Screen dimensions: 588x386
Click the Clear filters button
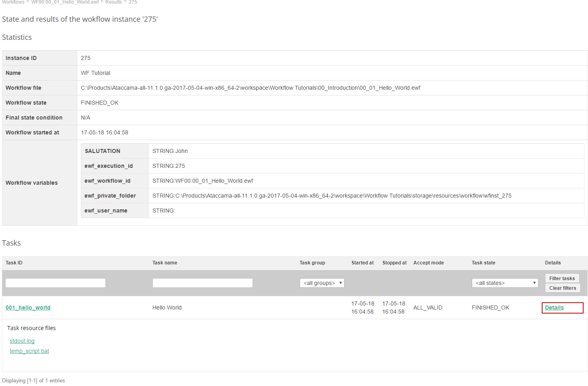[562, 288]
